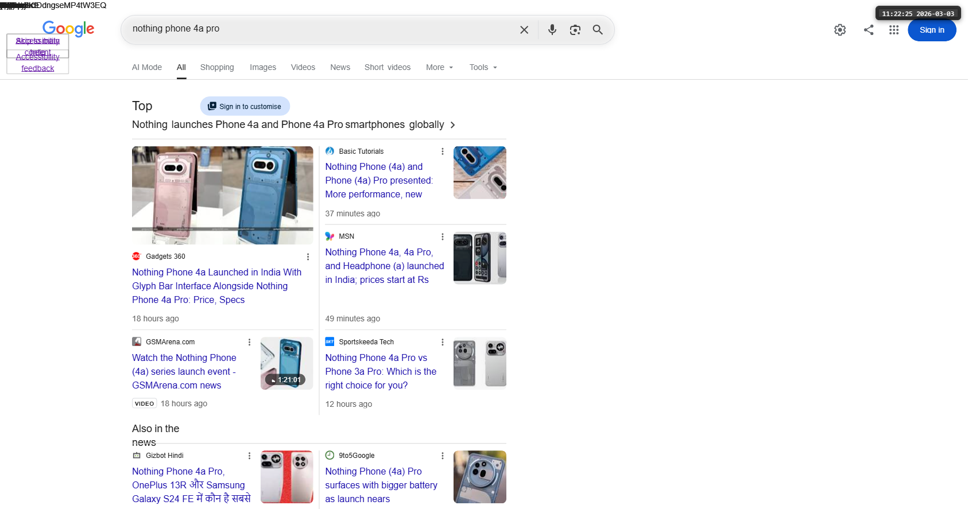Open MSN article thumbnail image
The image size is (980, 509).
point(480,258)
